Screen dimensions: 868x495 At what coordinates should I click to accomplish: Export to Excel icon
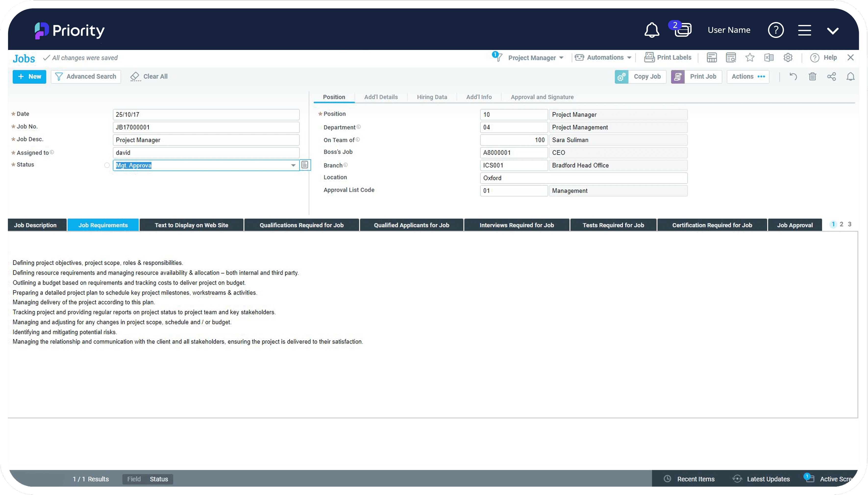point(769,58)
